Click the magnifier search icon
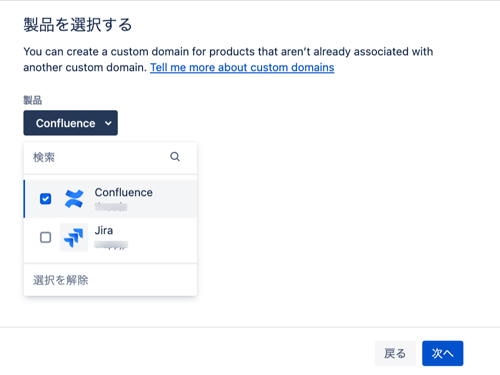Screen dimensions: 500x375 coord(175,157)
